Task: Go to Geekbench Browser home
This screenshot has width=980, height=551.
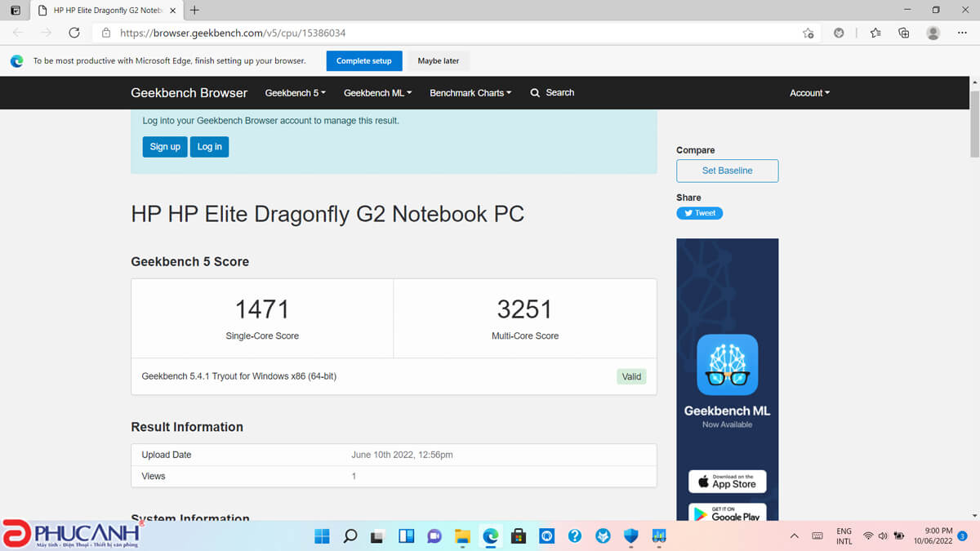Action: point(189,93)
